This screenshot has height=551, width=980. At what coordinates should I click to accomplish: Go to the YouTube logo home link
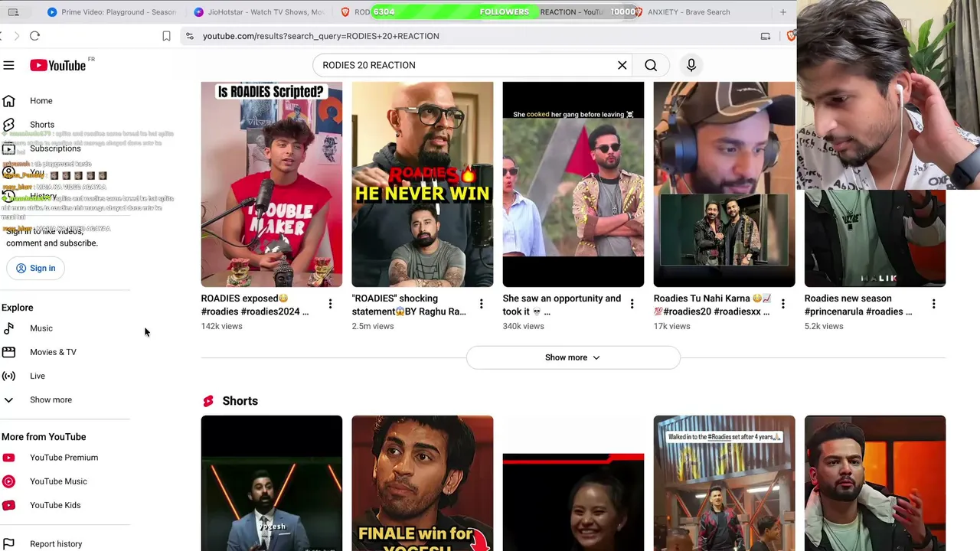coord(58,65)
